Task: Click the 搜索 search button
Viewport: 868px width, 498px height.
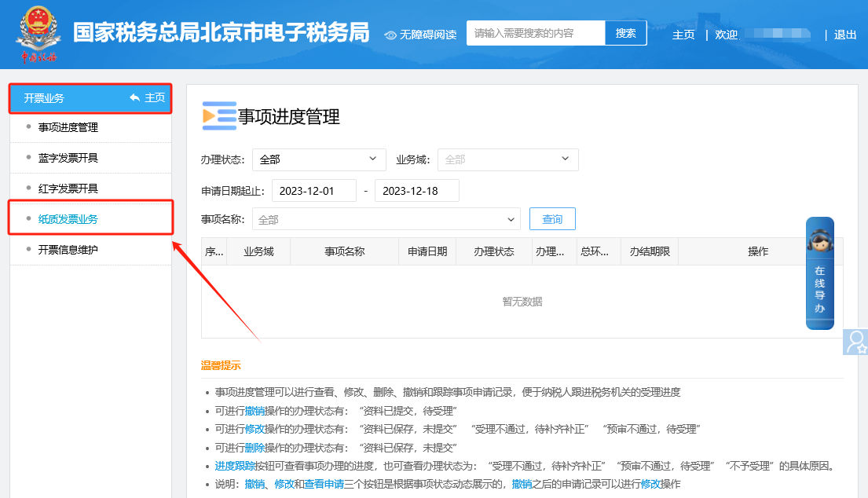Action: [625, 33]
